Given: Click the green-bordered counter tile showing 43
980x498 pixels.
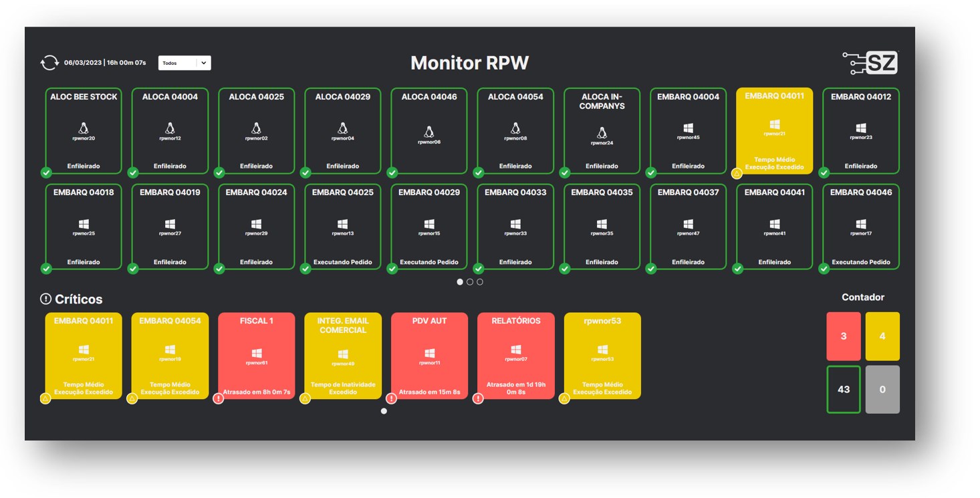Looking at the screenshot, I should (843, 389).
